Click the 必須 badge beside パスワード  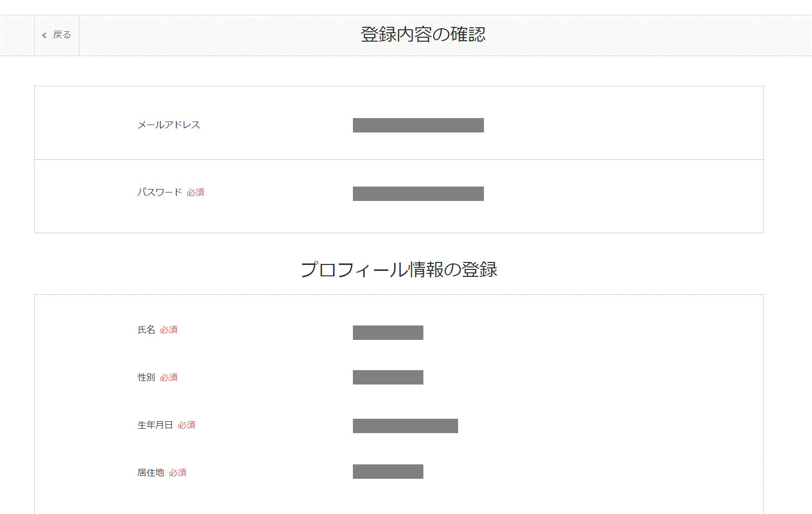click(196, 193)
